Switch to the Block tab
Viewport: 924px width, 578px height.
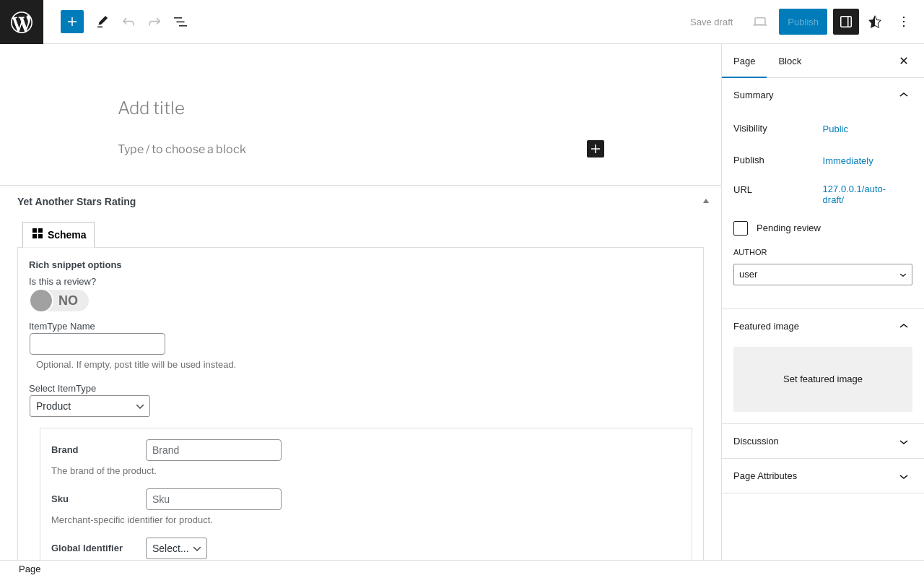tap(790, 61)
